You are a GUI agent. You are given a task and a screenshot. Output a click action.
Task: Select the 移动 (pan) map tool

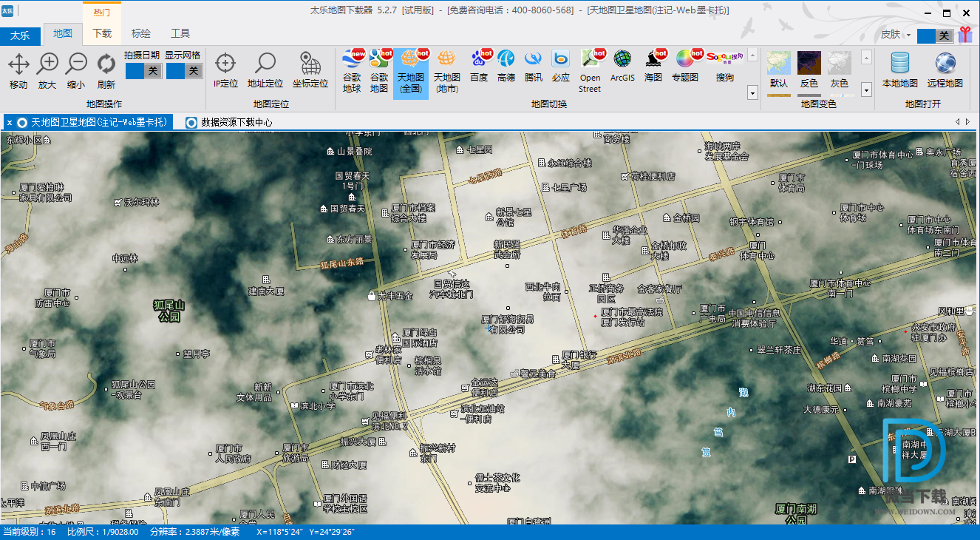coord(18,71)
